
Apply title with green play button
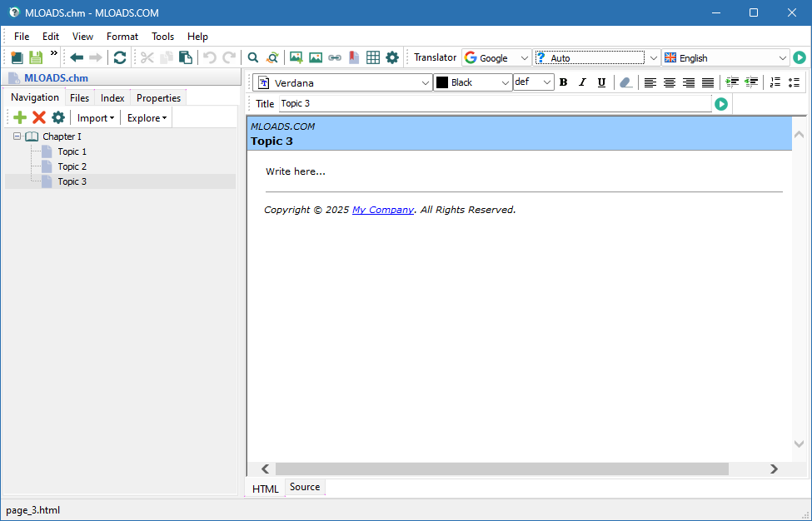pos(721,104)
